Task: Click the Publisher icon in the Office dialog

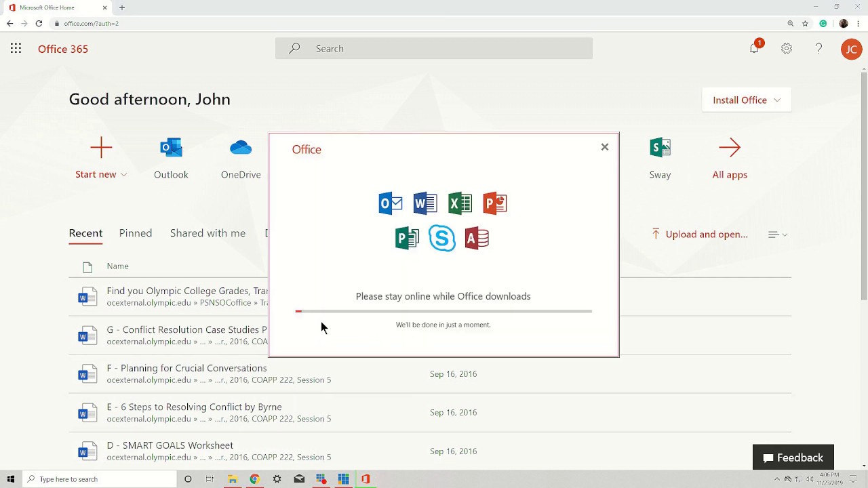Action: click(x=407, y=239)
